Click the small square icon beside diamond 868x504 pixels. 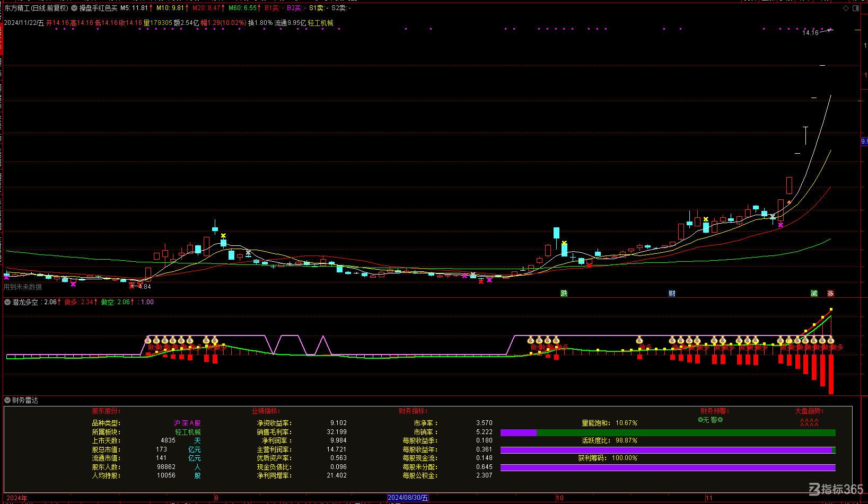[856, 8]
